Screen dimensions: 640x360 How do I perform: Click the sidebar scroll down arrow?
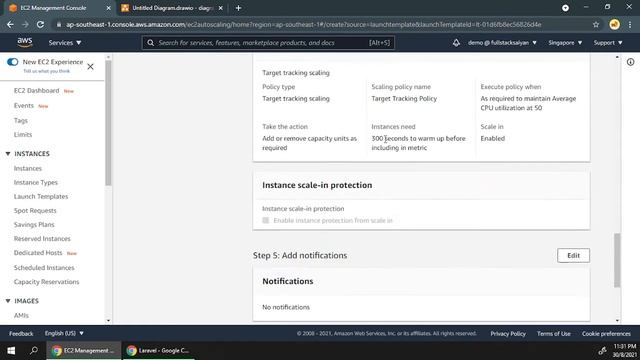(108, 320)
